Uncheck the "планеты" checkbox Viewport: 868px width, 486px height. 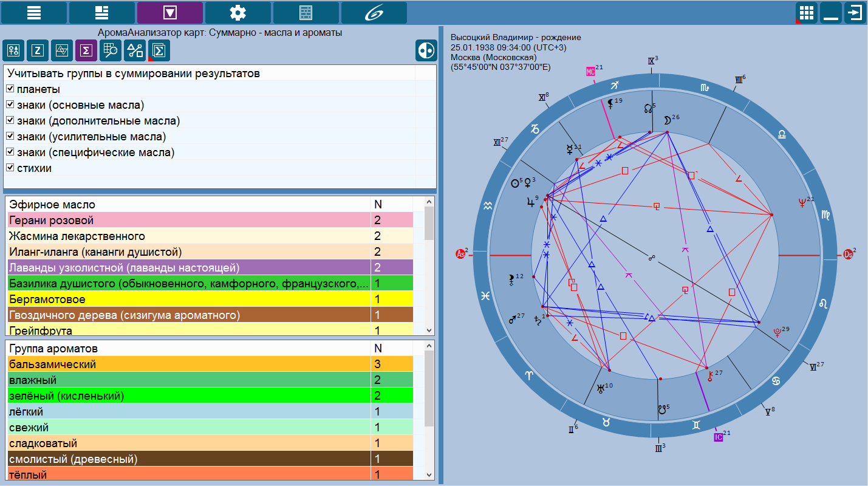(10, 89)
